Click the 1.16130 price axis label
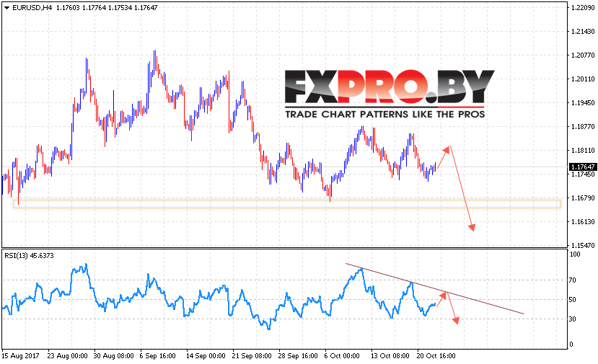Screen dimensions: 598x364 (583, 221)
